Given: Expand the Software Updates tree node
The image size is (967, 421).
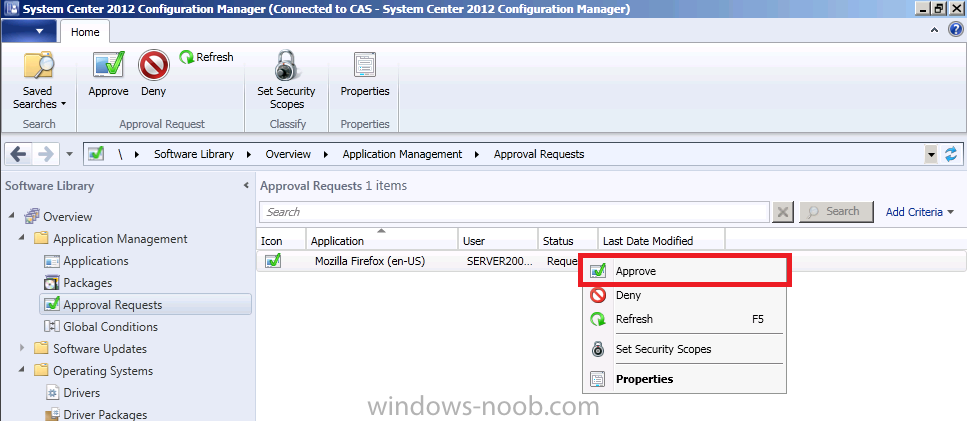Looking at the screenshot, I should tap(22, 348).
